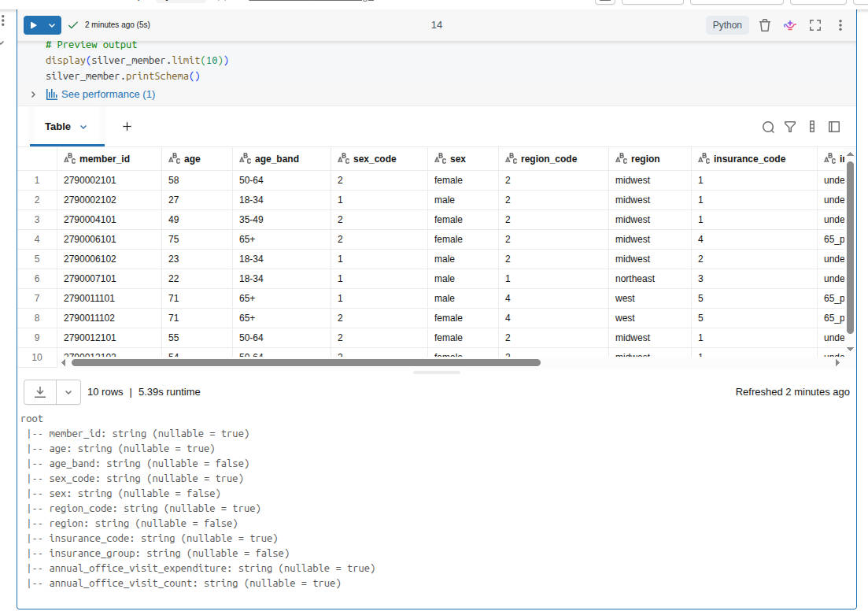This screenshot has width=868, height=615.
Task: Search the table results with magnifier icon
Action: tap(768, 127)
